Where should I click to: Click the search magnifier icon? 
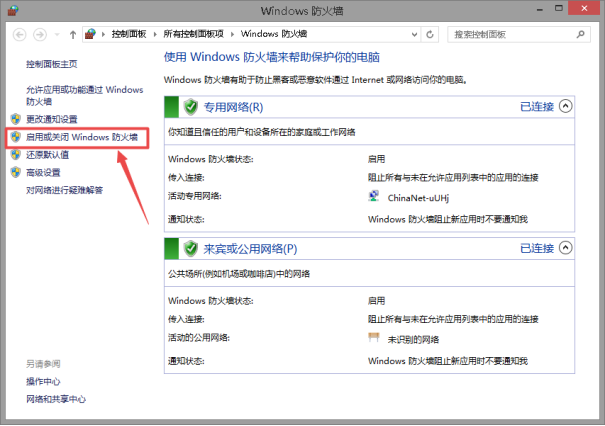coord(580,34)
